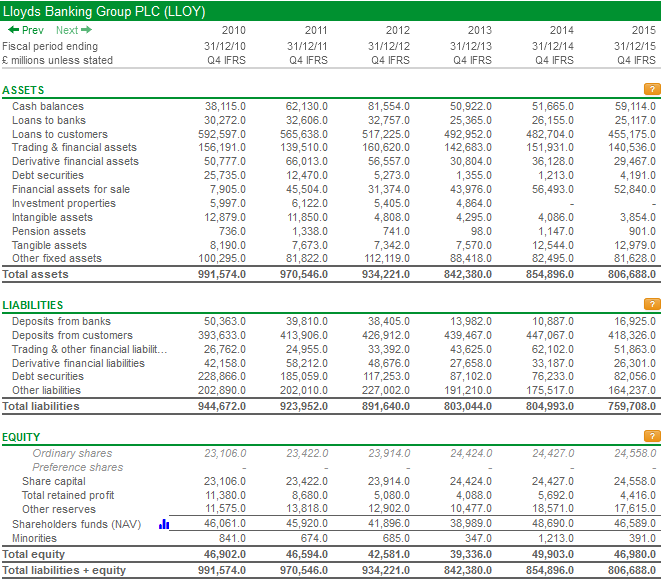Click the £ millions unless stated label
This screenshot has width=661, height=581.
click(x=57, y=60)
